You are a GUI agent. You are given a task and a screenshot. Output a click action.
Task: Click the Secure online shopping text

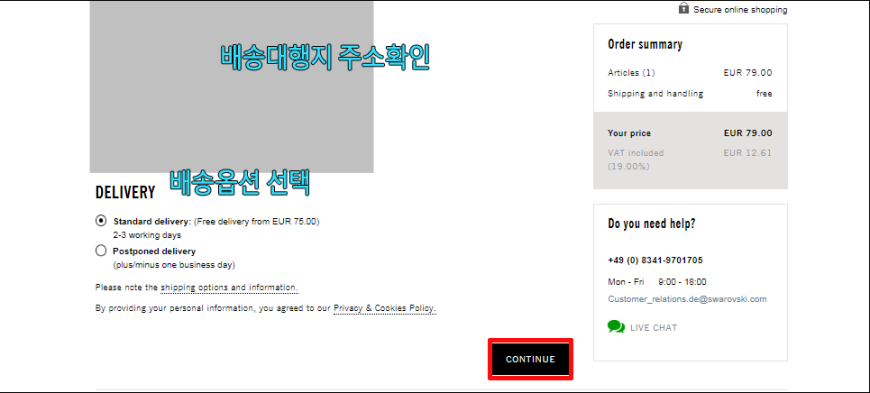[740, 10]
